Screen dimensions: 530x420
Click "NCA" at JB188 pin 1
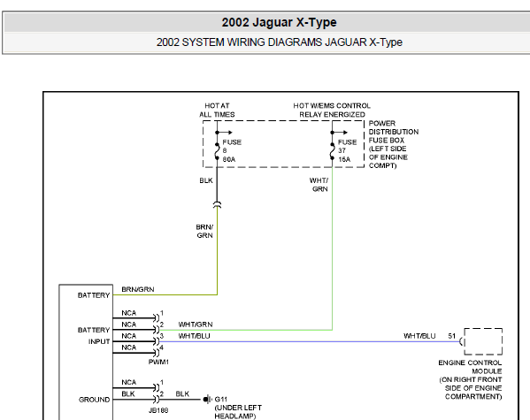pyautogui.click(x=129, y=383)
